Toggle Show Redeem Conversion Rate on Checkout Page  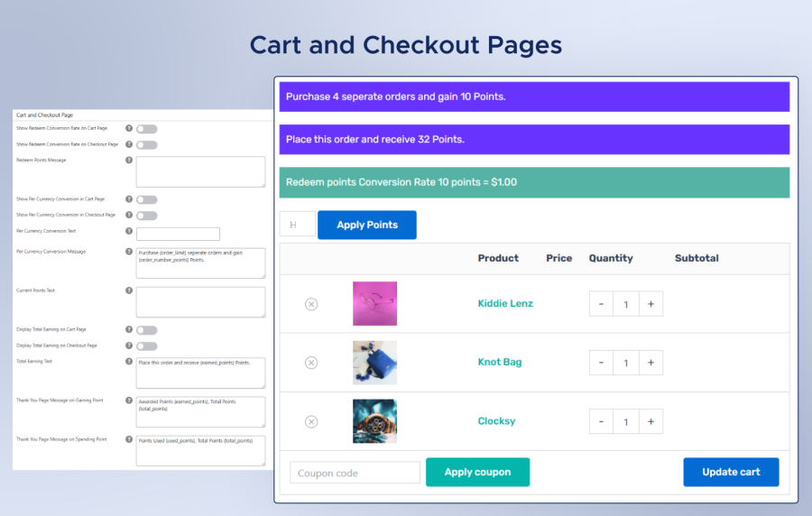(x=146, y=145)
